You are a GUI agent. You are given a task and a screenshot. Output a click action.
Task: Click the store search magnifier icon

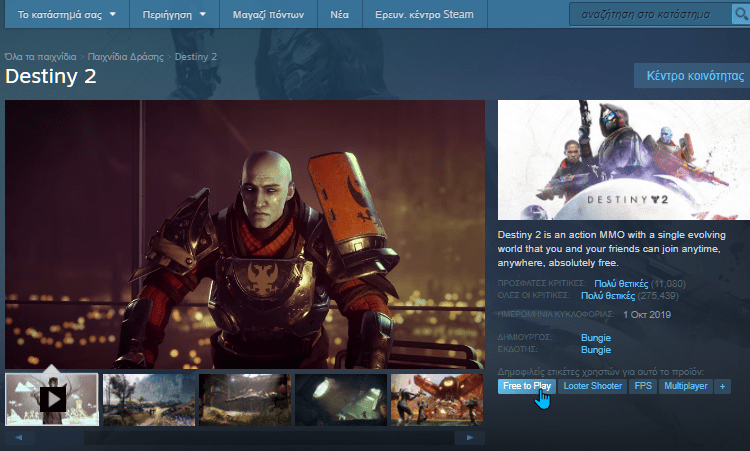pos(741,14)
